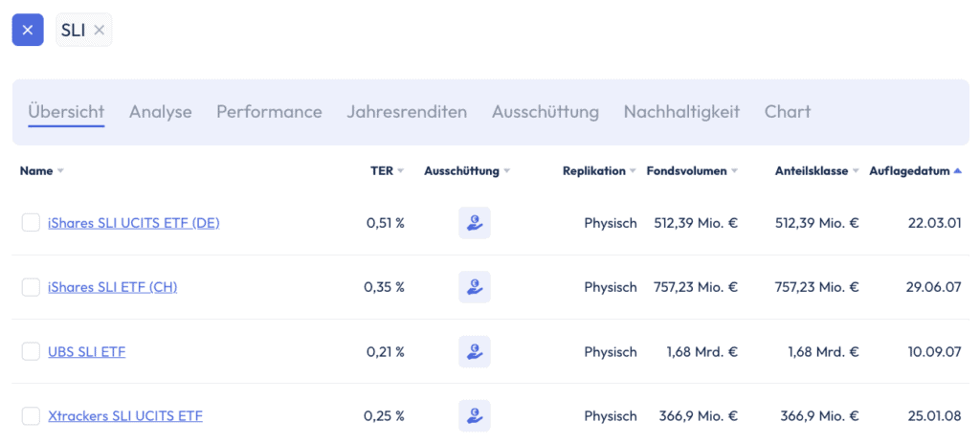Click Auflagedatum 22.03.01

point(934,223)
